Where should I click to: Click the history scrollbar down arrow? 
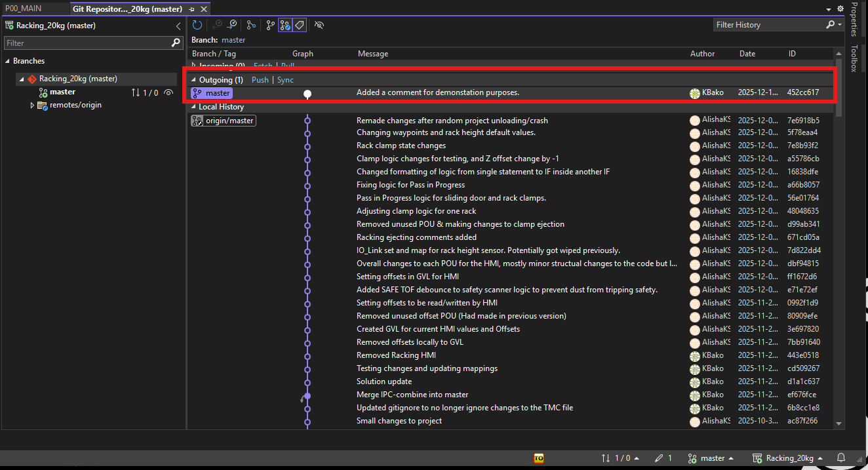pyautogui.click(x=838, y=424)
